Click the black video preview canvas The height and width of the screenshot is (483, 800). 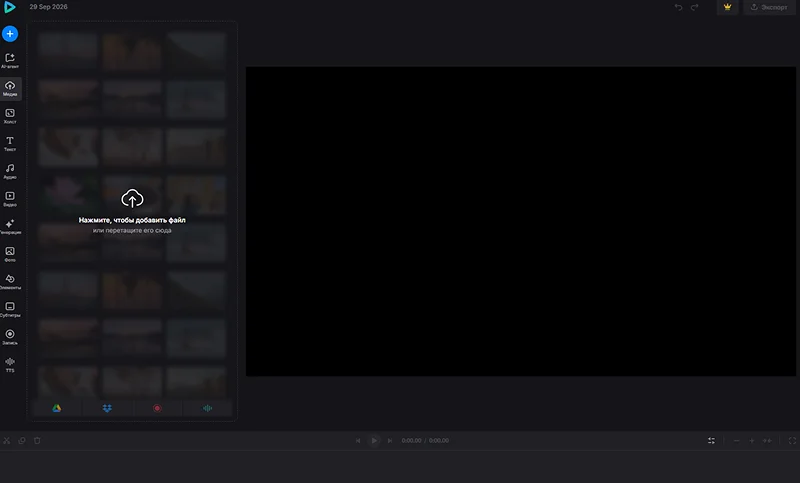coord(520,221)
